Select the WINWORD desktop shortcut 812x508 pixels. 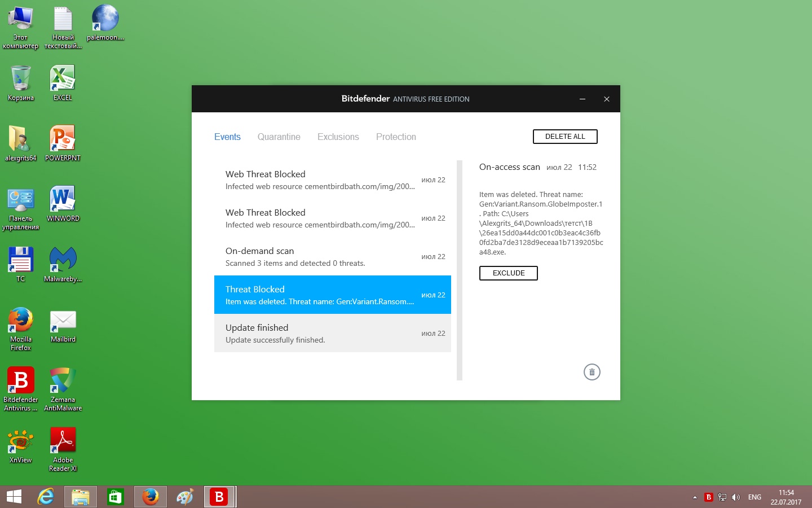63,204
